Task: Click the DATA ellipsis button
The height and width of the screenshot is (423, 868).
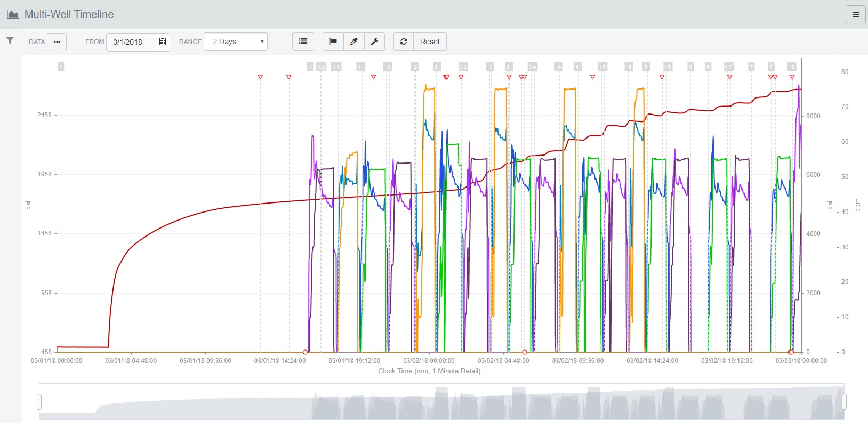Action: [x=57, y=42]
